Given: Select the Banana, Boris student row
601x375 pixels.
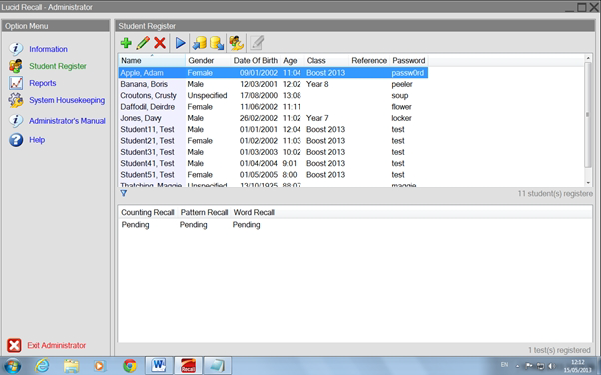Looking at the screenshot, I should (273, 84).
